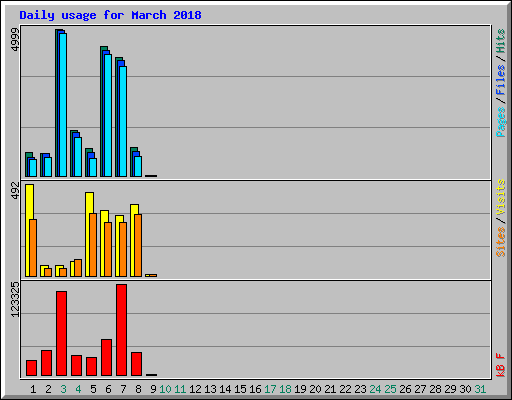Click the blue 'Files' legend label

(x=500, y=80)
